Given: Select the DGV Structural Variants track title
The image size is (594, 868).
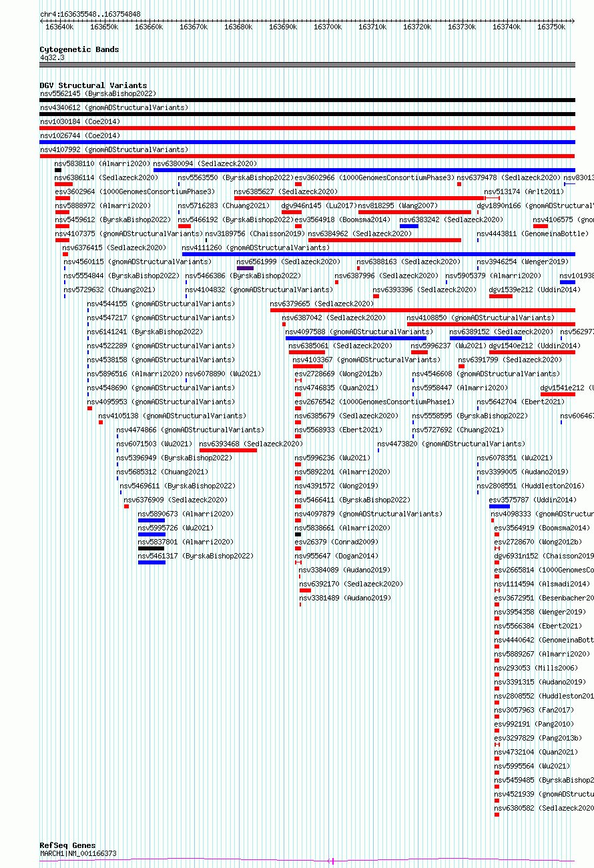Looking at the screenshot, I should click(93, 85).
